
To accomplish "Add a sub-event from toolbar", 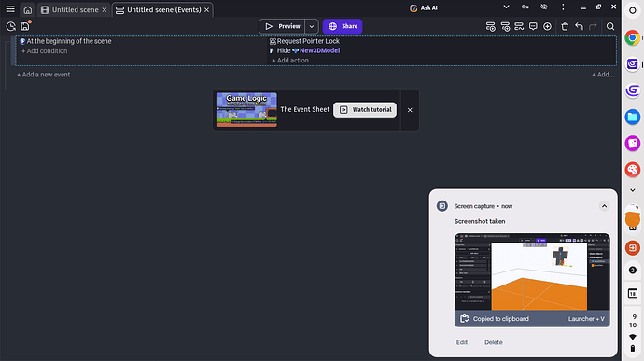I will click(x=505, y=26).
